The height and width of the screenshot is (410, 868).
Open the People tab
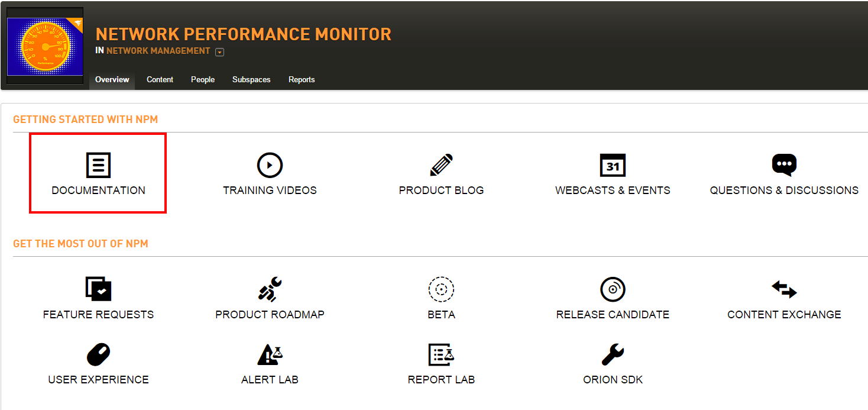[x=202, y=79]
